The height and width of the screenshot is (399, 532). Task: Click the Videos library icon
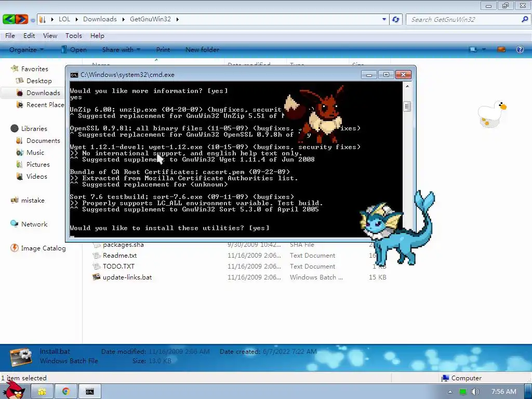point(20,176)
